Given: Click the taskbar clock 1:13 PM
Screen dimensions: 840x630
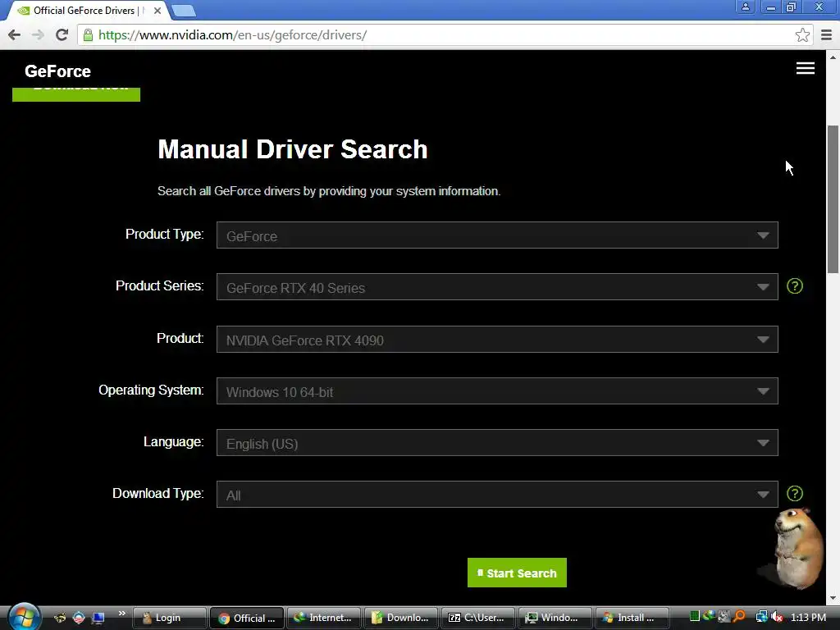Looking at the screenshot, I should [x=808, y=617].
